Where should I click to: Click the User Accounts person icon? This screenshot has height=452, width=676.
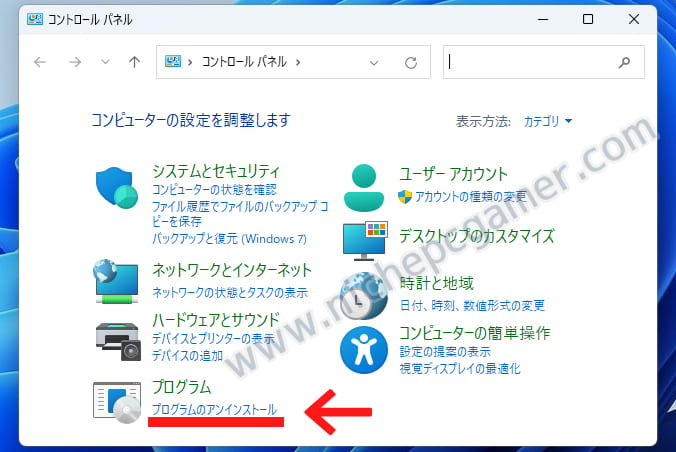[x=363, y=186]
